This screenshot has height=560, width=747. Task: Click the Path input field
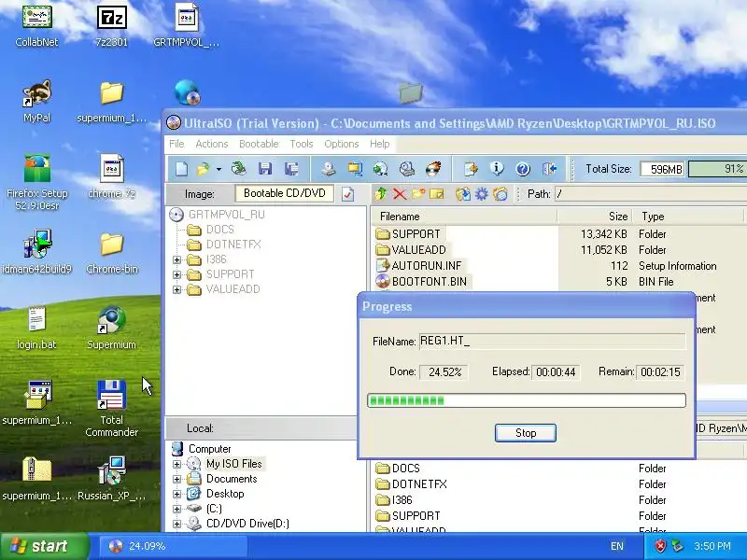click(x=651, y=194)
